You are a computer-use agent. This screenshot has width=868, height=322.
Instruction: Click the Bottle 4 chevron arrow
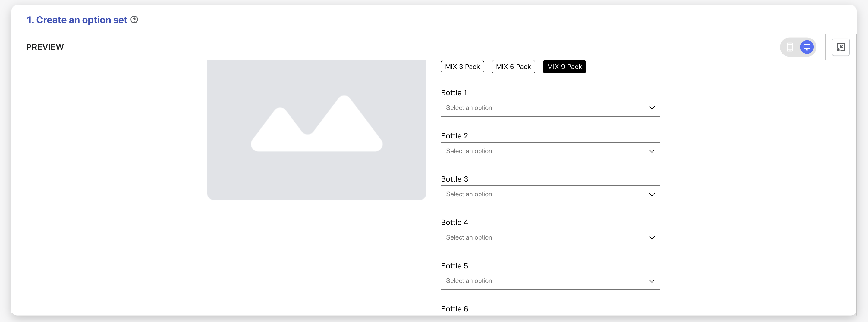(652, 237)
